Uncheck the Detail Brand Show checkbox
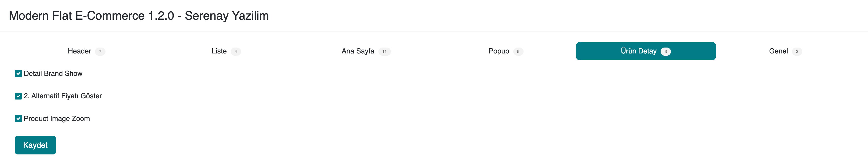The image size is (868, 167). 18,74
